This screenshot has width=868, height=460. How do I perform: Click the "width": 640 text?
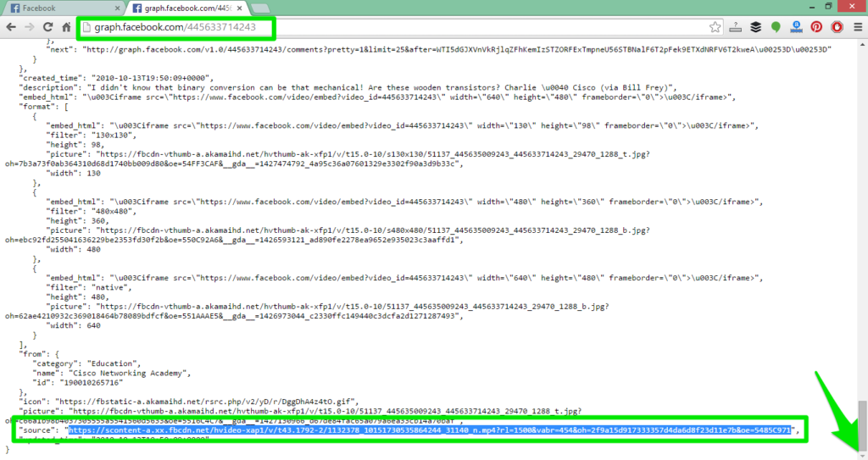tap(73, 325)
